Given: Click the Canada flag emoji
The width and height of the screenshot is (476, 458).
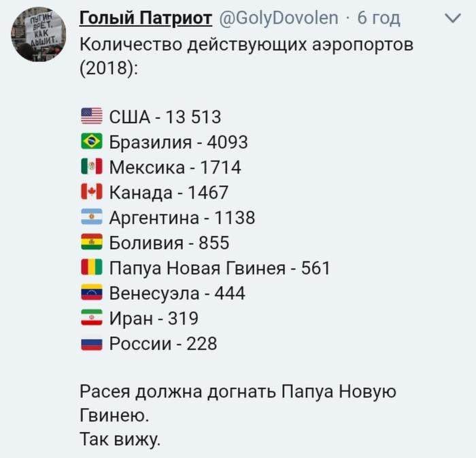Looking at the screenshot, I should [x=91, y=193].
